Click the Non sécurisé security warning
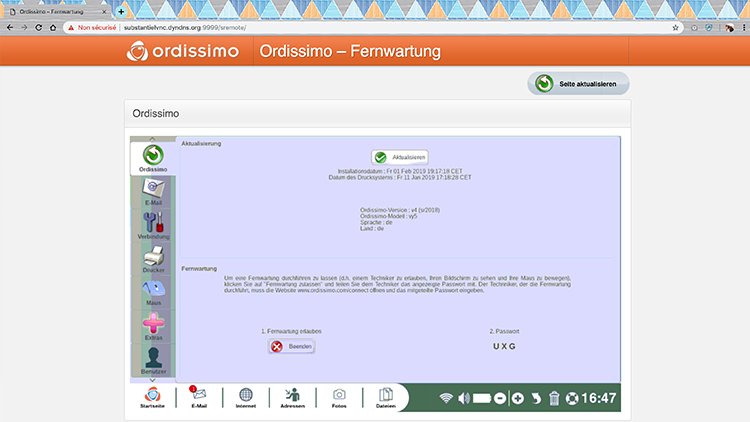This screenshot has width=750, height=422. (x=92, y=28)
